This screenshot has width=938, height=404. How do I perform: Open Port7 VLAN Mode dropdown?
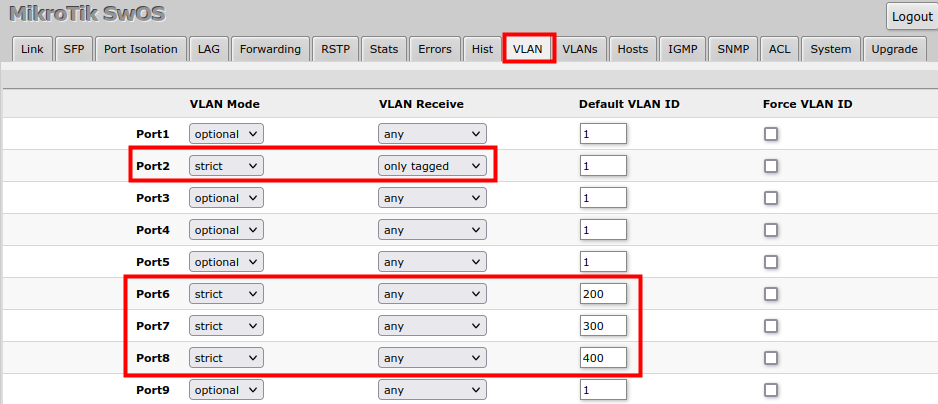226,326
